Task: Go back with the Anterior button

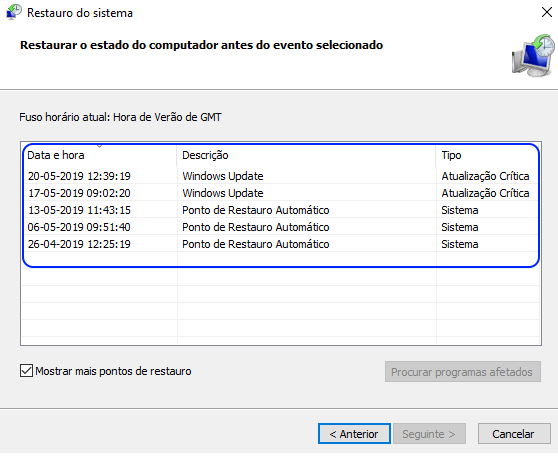Action: point(354,434)
